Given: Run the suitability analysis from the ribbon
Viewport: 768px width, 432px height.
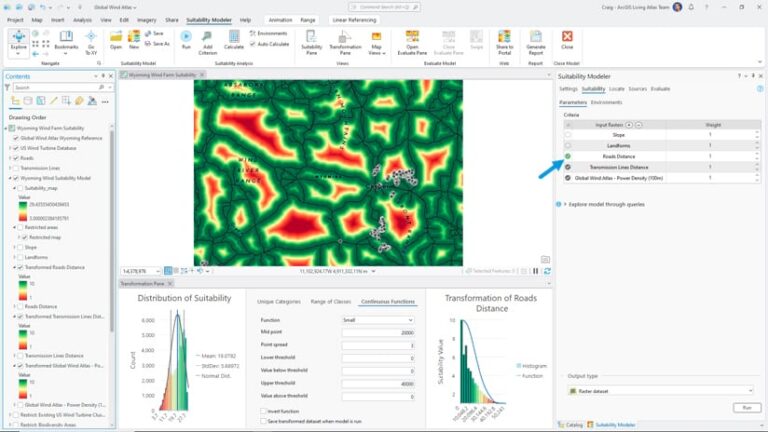Looking at the screenshot, I should click(x=186, y=40).
